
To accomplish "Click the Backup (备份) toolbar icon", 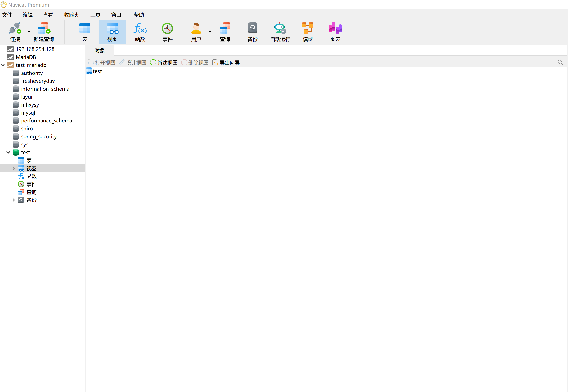I will tap(252, 28).
